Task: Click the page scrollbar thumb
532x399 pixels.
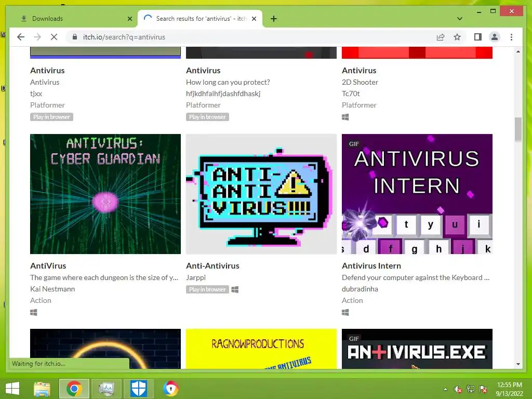Action: pos(518,129)
